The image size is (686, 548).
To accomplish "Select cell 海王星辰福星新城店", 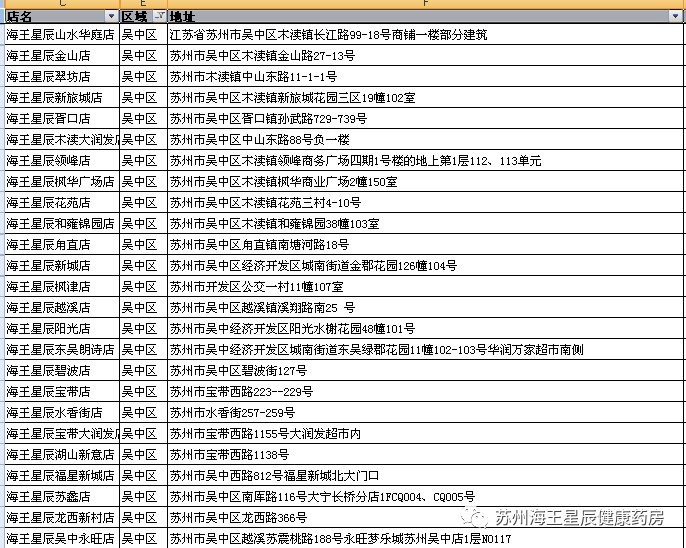I will [x=62, y=475].
